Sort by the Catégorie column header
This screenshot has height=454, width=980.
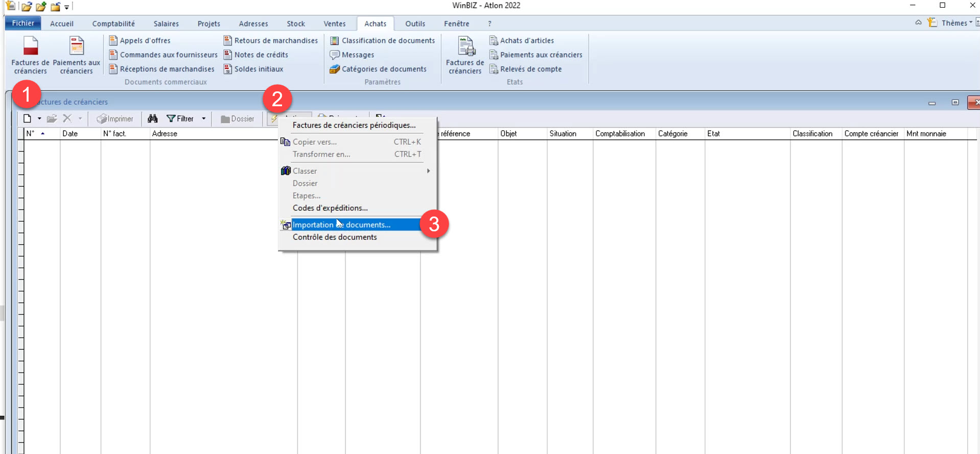click(x=680, y=133)
